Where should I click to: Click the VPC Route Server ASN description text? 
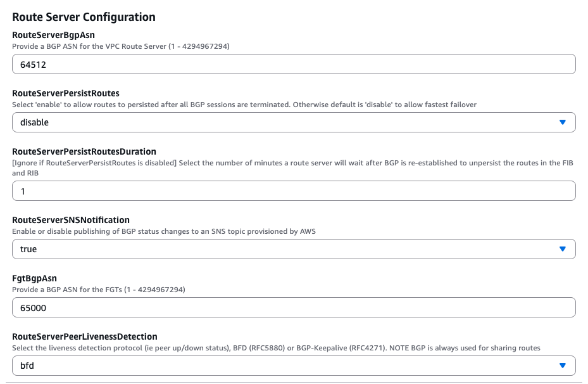coord(121,46)
